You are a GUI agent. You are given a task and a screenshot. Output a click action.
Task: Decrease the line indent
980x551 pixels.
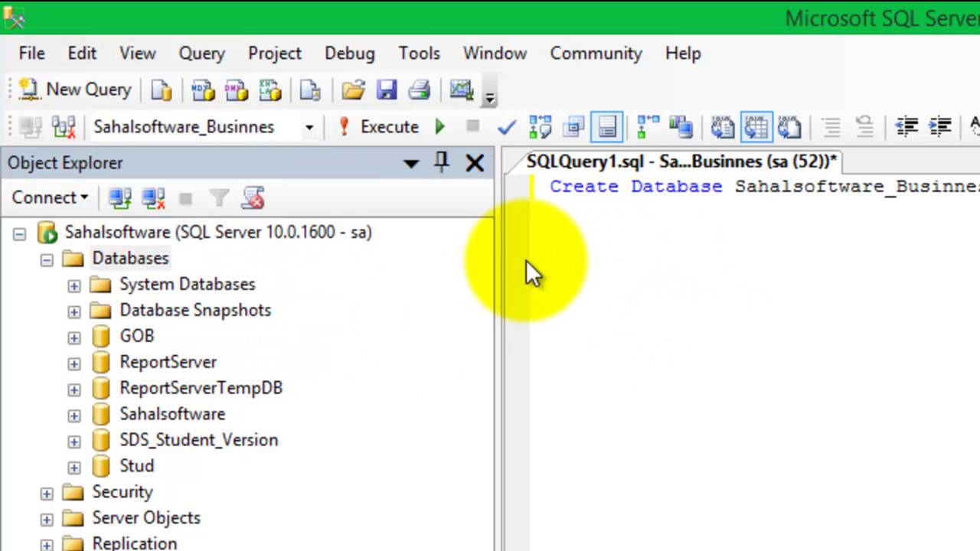click(x=906, y=126)
